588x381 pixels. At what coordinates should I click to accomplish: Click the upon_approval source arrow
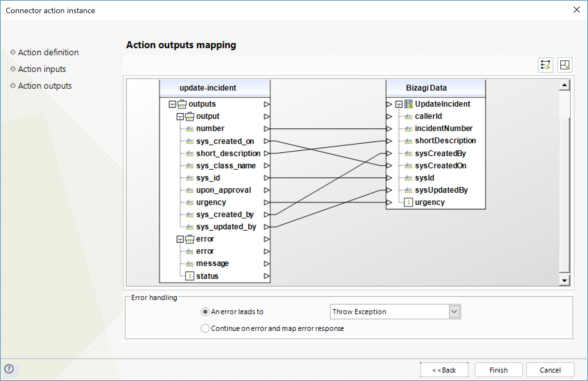click(267, 190)
